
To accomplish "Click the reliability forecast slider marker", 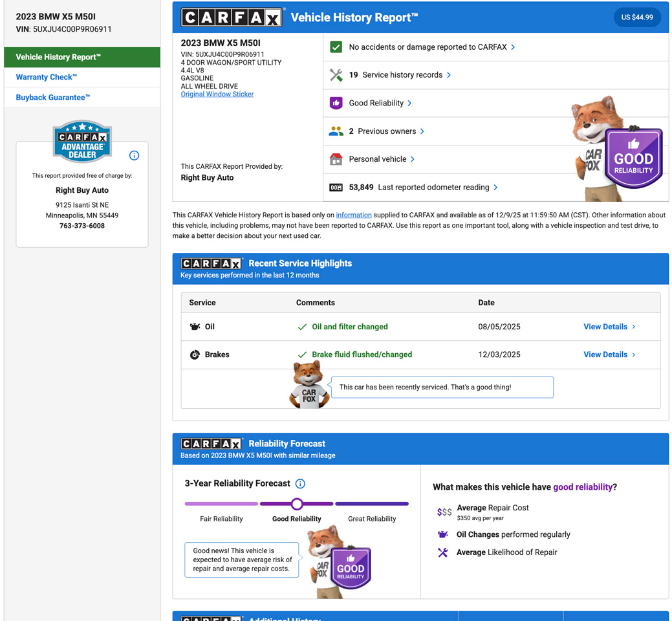I will click(x=297, y=504).
